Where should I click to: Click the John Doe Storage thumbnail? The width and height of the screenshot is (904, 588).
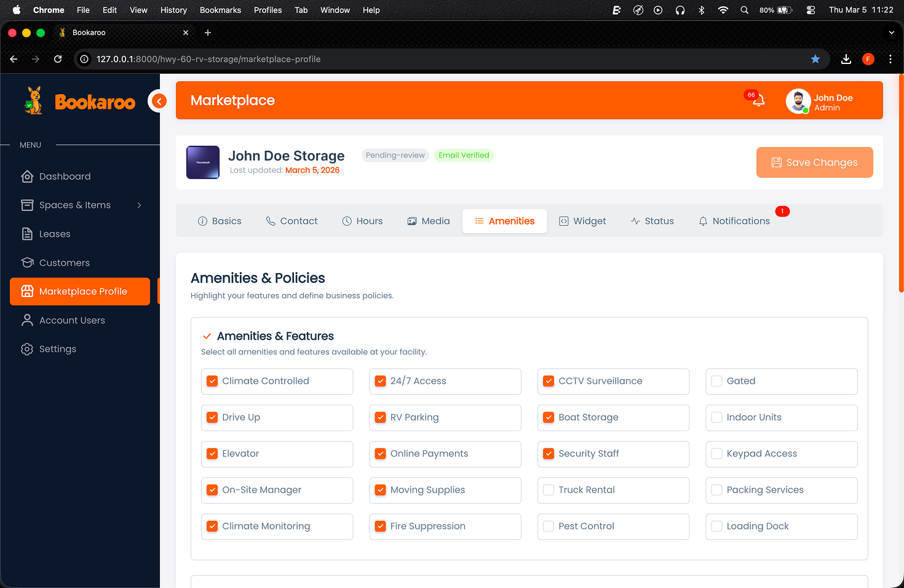tap(202, 162)
